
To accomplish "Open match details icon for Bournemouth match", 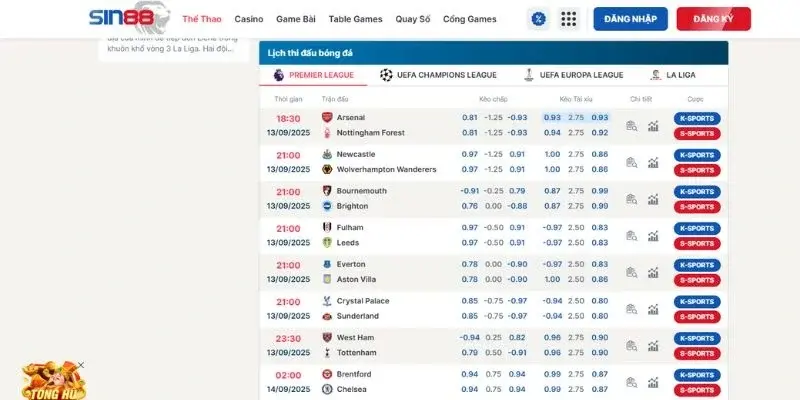I will point(632,198).
